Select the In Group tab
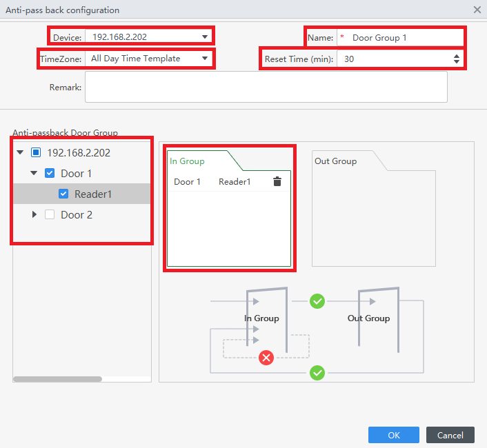Viewport: 487px width, 448px height. [x=188, y=161]
